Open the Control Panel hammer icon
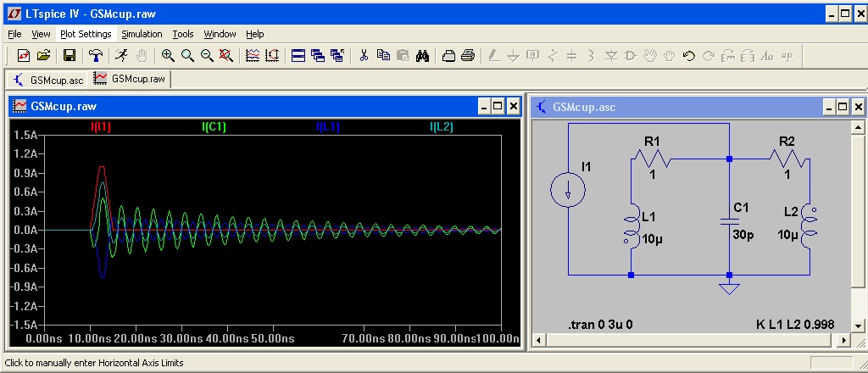This screenshot has width=868, height=373. (97, 56)
